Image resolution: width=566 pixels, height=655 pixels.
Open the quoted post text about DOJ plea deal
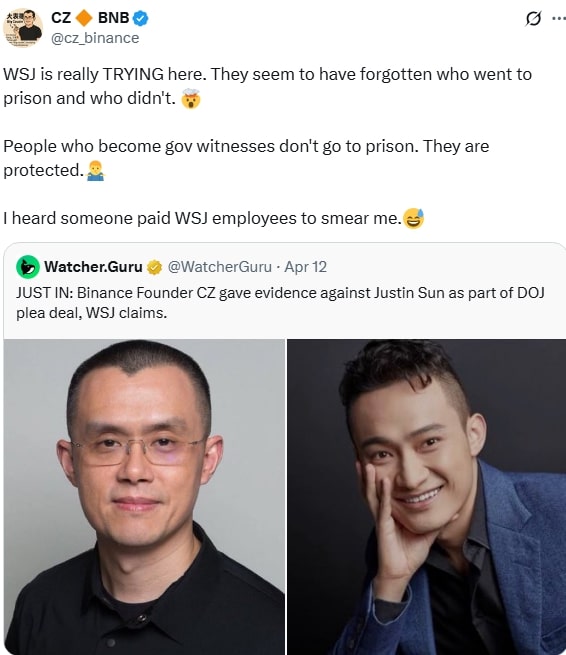[x=280, y=302]
